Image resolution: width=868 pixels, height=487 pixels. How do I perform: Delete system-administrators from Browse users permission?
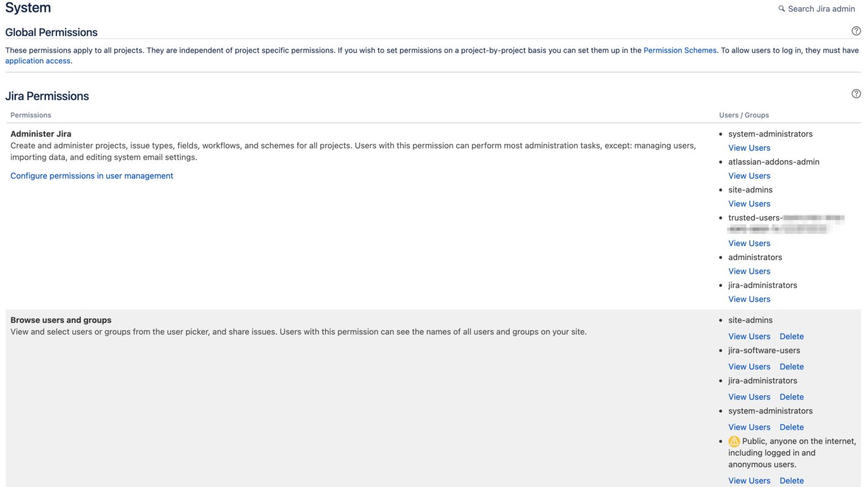point(792,427)
